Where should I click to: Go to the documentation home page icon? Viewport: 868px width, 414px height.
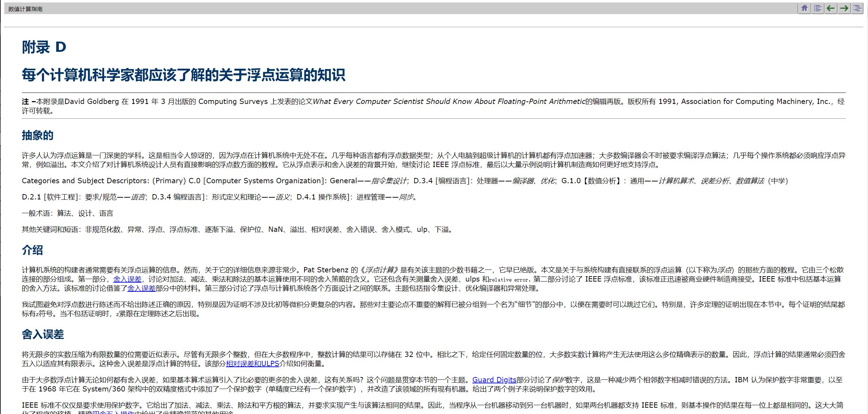804,8
